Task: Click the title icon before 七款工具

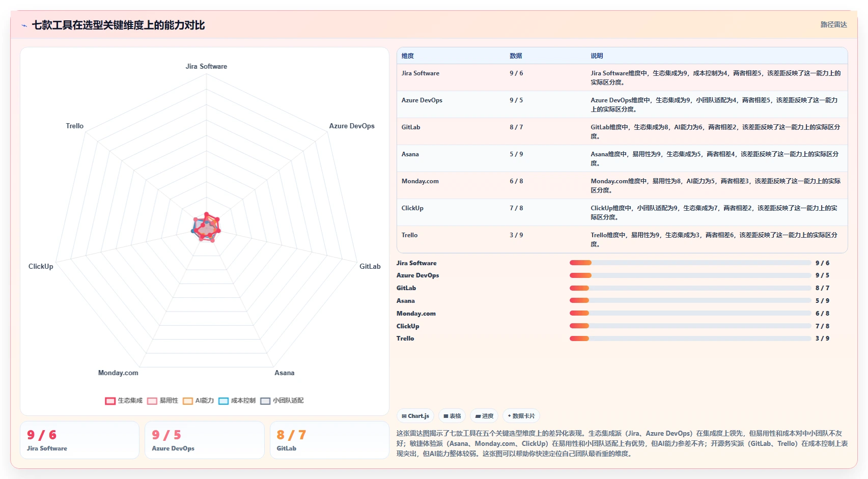Action: tap(24, 25)
